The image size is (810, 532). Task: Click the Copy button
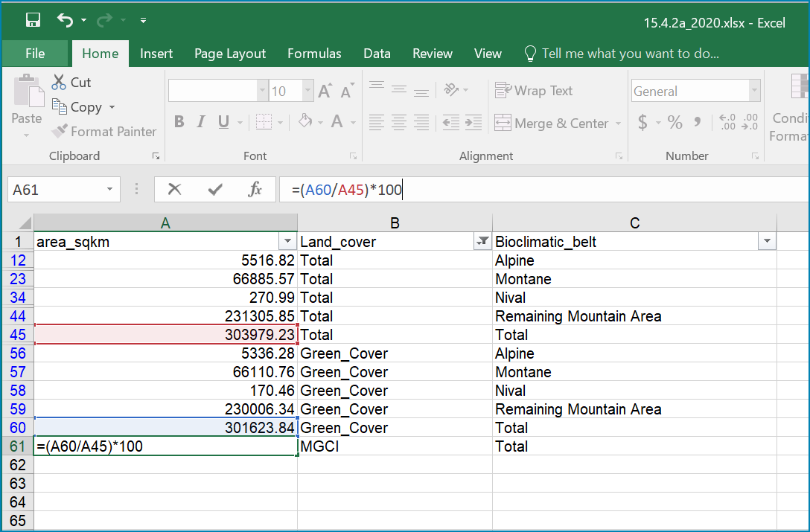[x=77, y=107]
